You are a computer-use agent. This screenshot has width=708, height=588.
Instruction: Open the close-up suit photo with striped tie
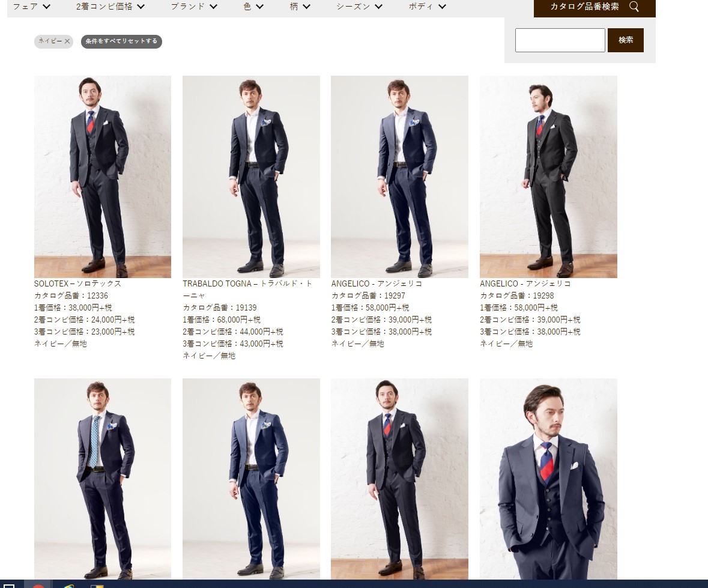[x=548, y=478]
